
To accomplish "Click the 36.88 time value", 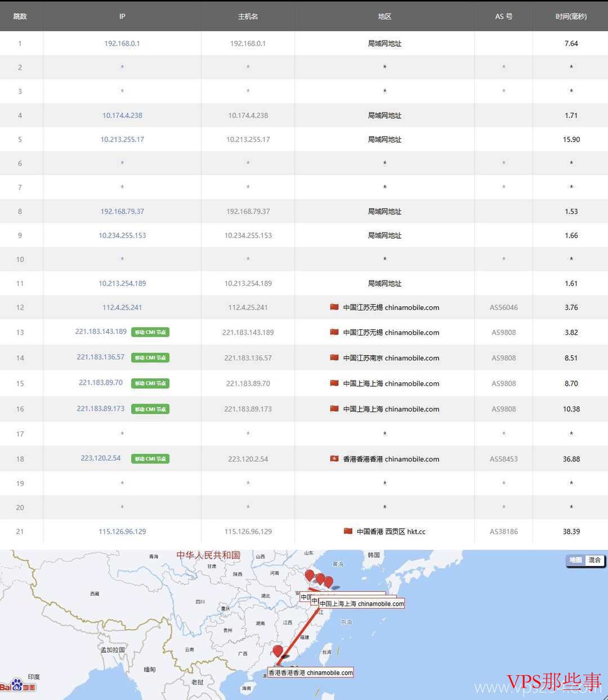I will click(571, 459).
